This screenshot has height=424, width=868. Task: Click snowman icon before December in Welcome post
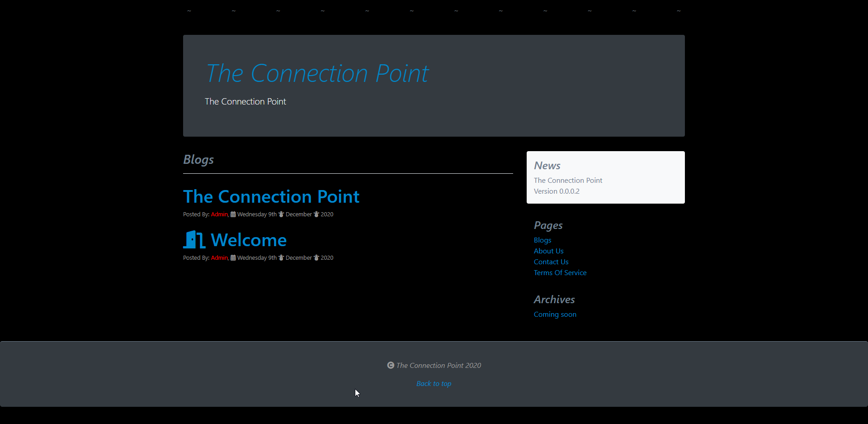[281, 258]
